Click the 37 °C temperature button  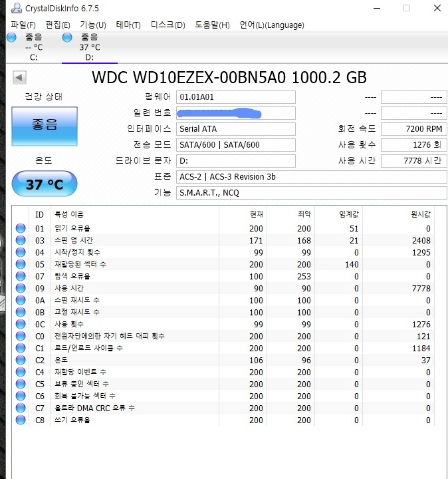(45, 184)
